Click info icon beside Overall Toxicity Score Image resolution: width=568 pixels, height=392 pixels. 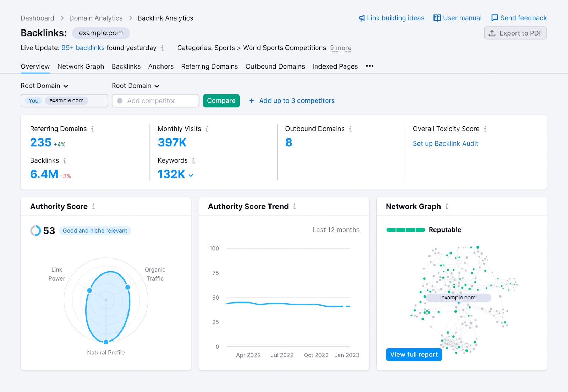coord(485,129)
